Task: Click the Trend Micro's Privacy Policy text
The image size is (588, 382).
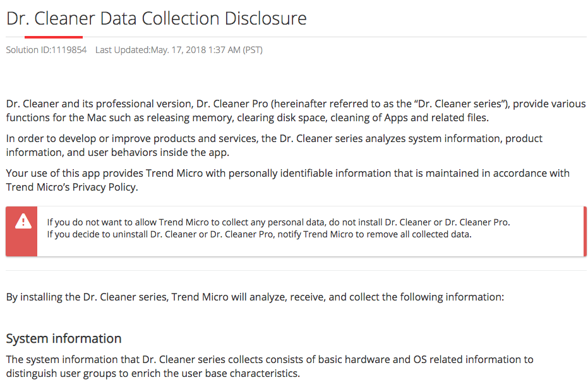Action: [71, 187]
